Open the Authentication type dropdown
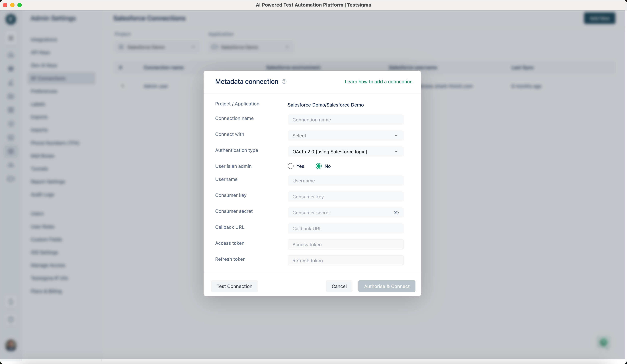Image resolution: width=627 pixels, height=364 pixels. pos(345,152)
